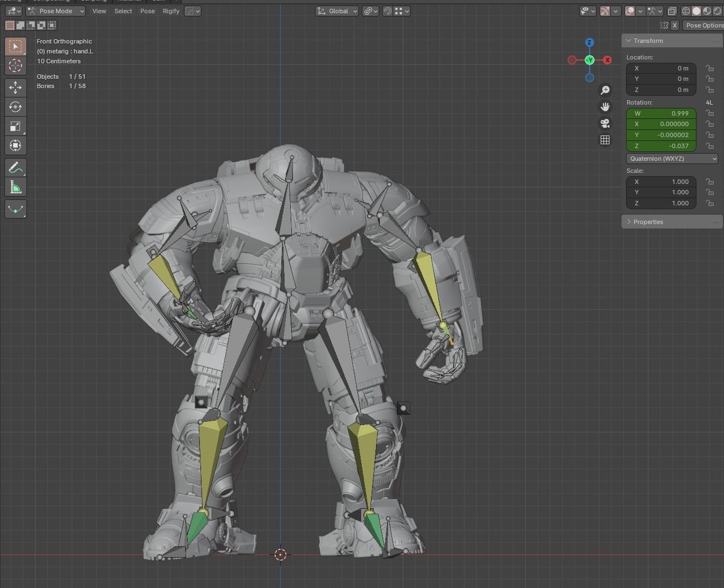Open the Pose Mode dropdown
Screen dimensions: 724x588
(56, 11)
